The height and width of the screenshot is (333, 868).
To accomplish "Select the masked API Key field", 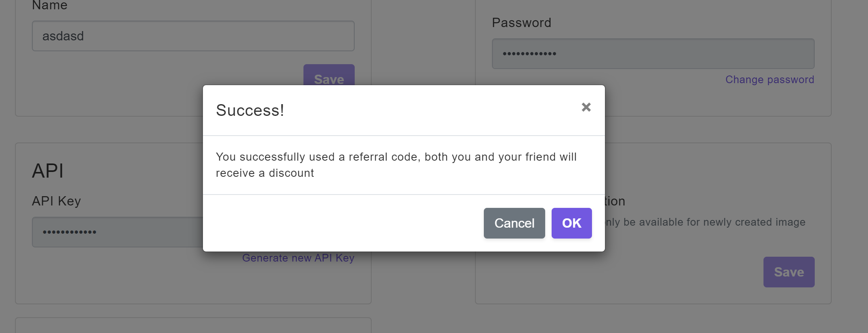I will tap(117, 232).
